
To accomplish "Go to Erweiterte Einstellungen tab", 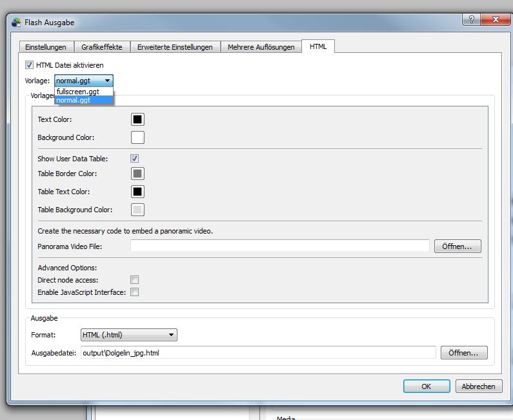I will tap(175, 47).
